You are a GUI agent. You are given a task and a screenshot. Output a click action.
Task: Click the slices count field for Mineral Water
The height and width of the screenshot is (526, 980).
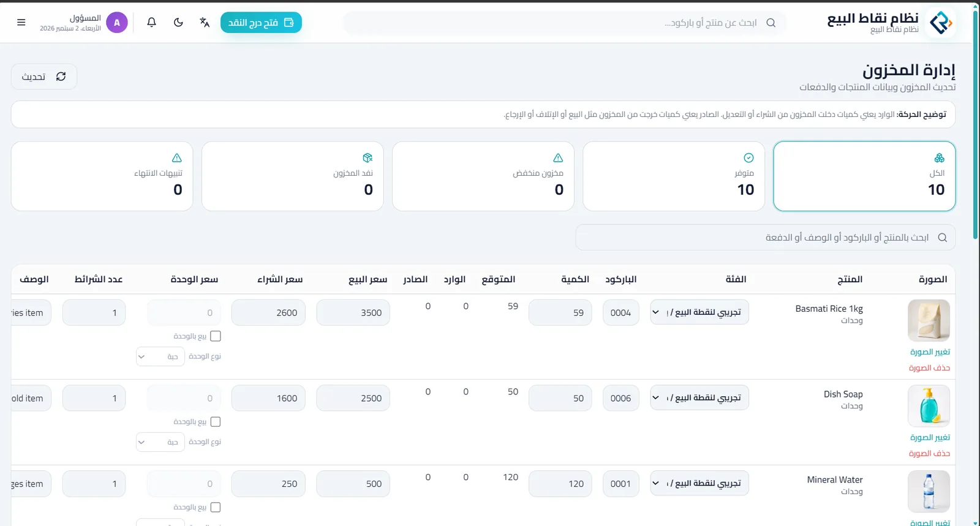tap(94, 484)
